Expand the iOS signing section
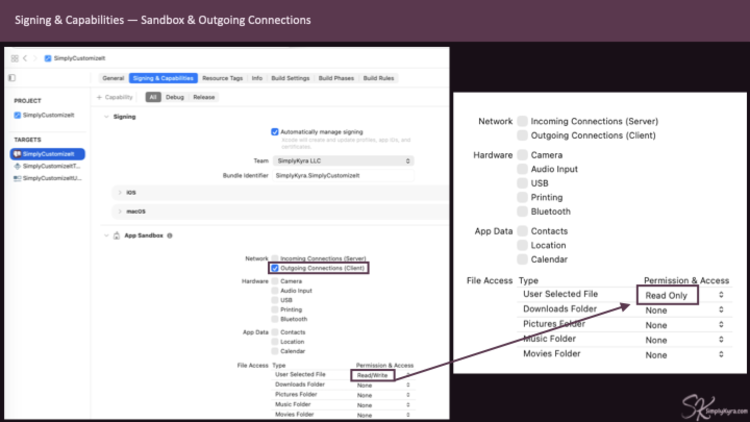This screenshot has height=422, width=750. [x=120, y=192]
